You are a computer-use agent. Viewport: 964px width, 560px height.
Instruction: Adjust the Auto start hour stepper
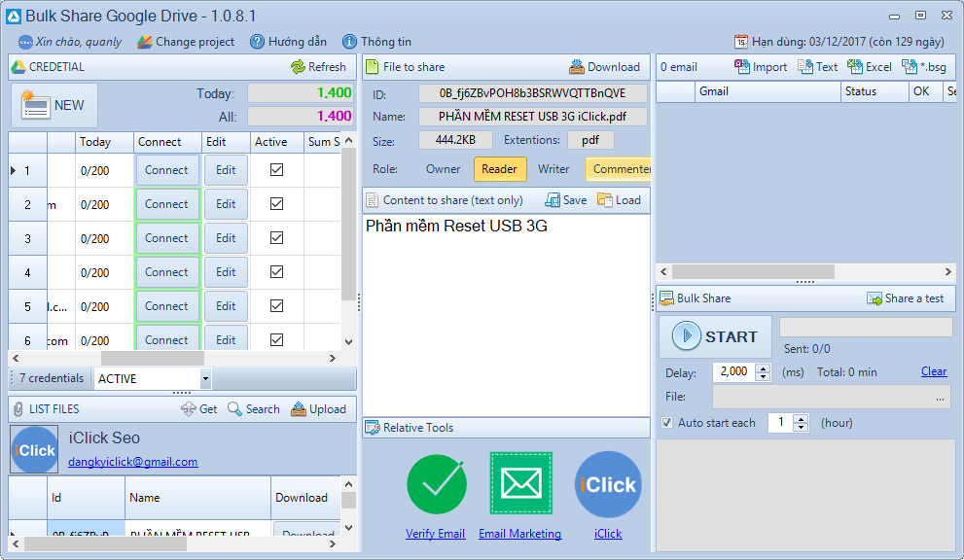pyautogui.click(x=801, y=423)
